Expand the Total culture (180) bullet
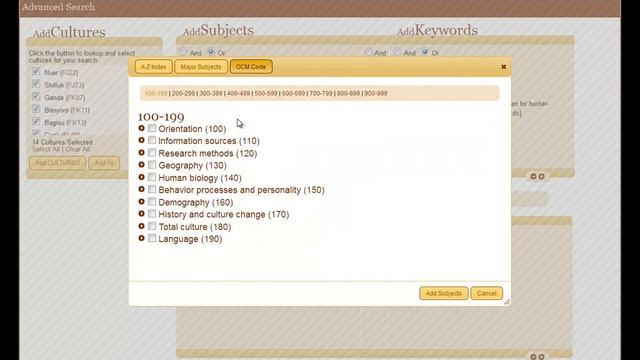This screenshot has height=360, width=640. click(142, 226)
